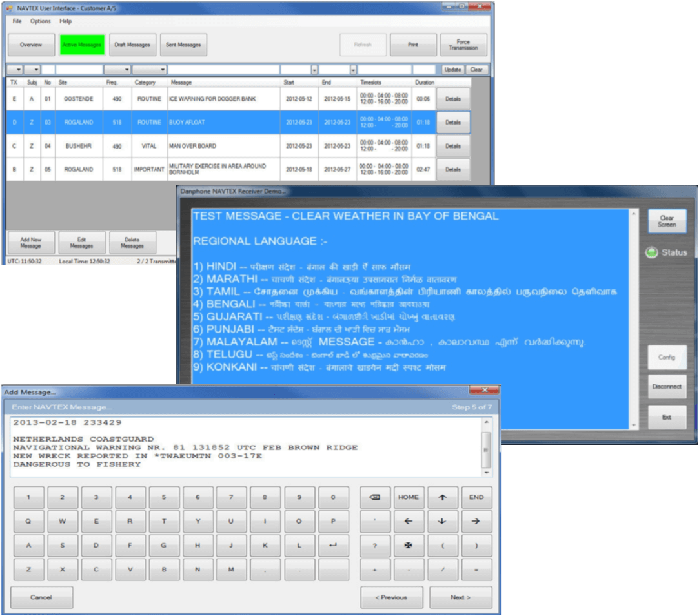Open the TX filter dropdown

pos(18,69)
